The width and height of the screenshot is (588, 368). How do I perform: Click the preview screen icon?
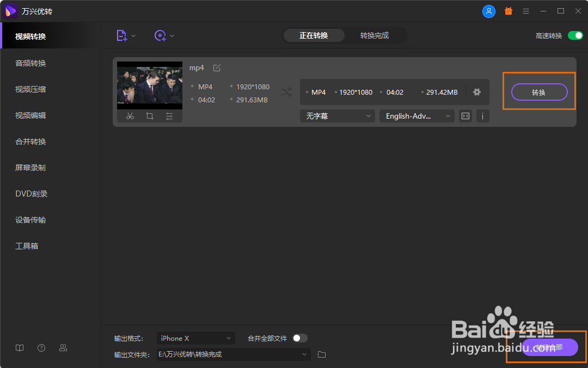point(465,116)
